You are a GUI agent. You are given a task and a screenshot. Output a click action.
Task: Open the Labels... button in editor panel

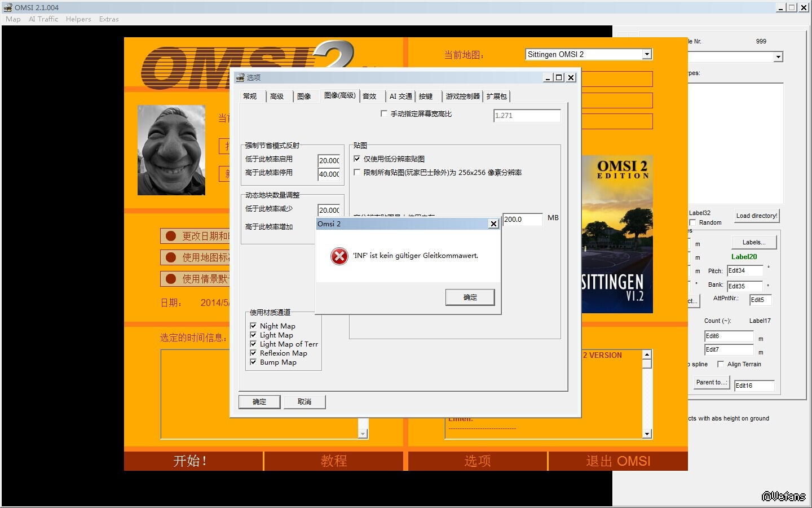(x=754, y=242)
